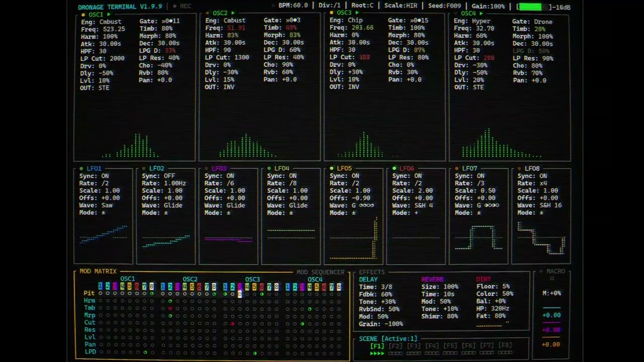Open the LFO1 Wave: Saw selector

click(96, 205)
